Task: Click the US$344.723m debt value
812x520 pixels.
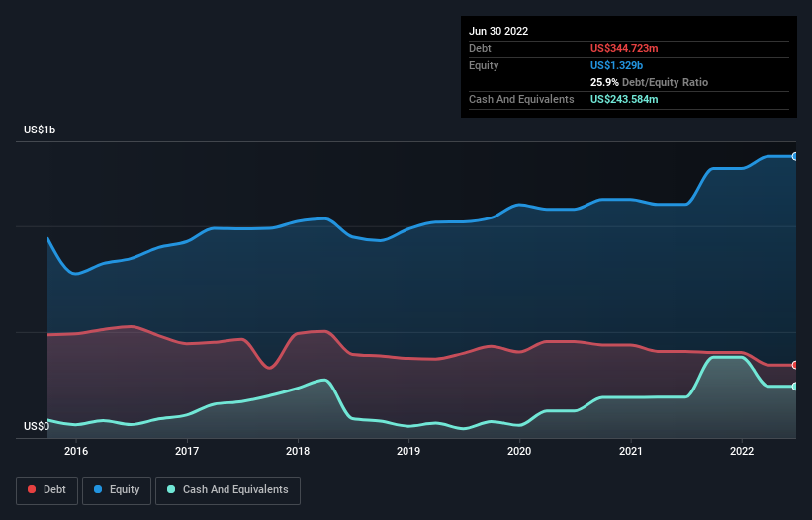Action: (624, 48)
